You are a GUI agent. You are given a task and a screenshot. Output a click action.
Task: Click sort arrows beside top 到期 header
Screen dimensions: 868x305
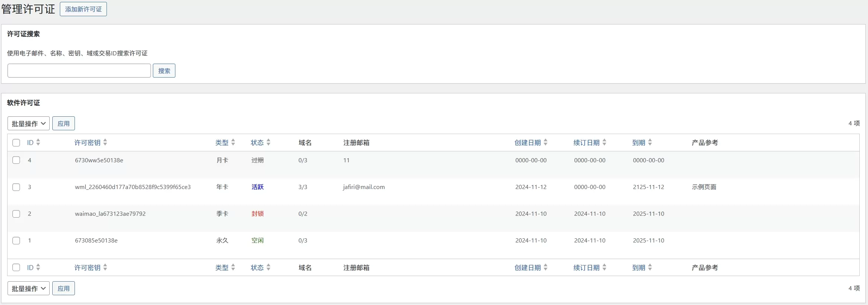pos(650,142)
